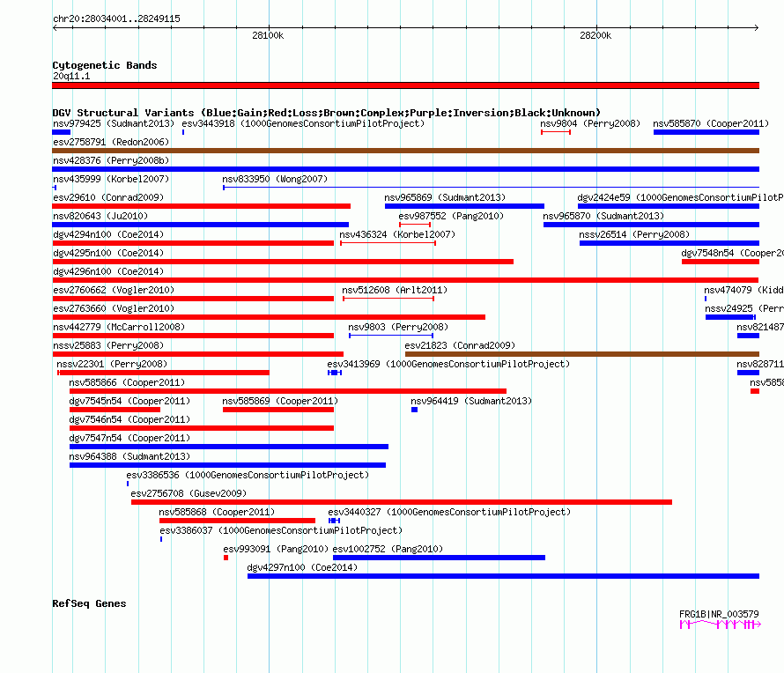Click the nsv435999 (Korbel2007) label
The width and height of the screenshot is (784, 673).
click(x=111, y=179)
